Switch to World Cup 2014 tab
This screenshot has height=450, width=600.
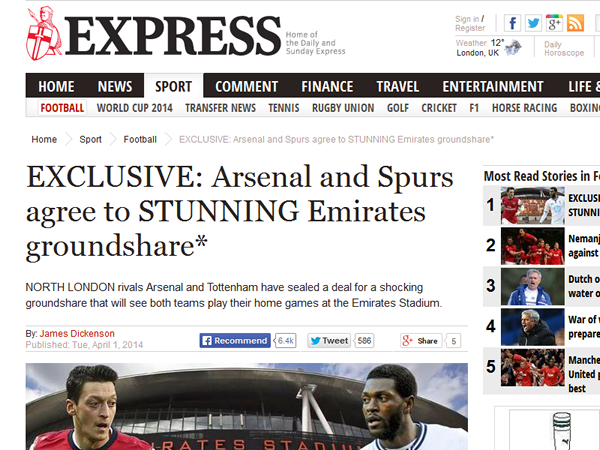134,108
